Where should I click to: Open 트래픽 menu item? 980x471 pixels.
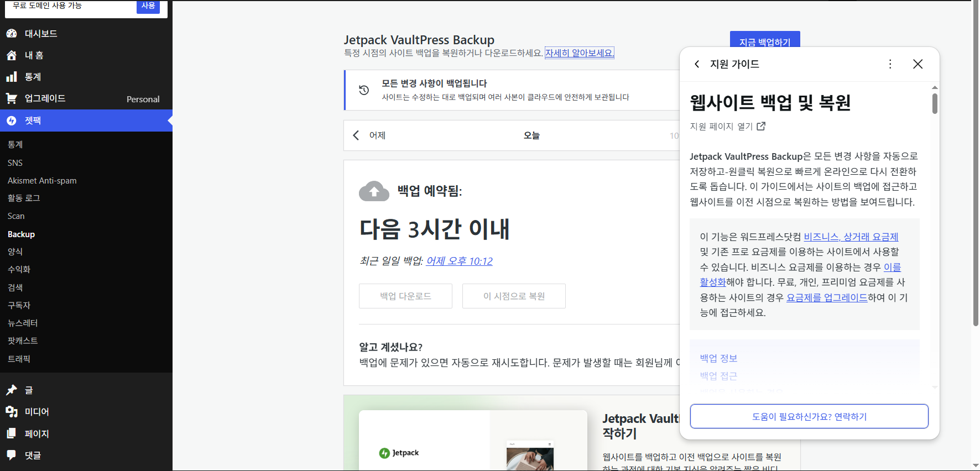click(x=19, y=359)
